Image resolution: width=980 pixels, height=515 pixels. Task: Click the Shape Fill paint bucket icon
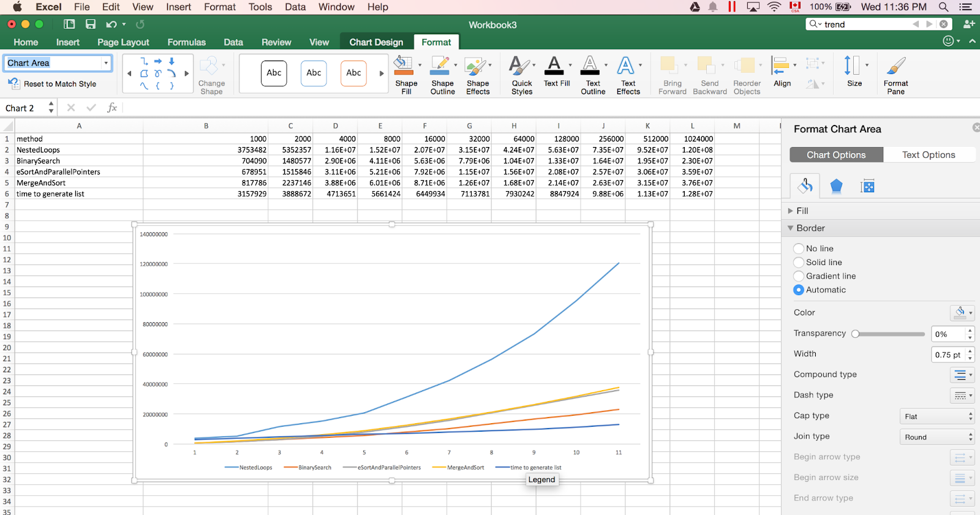pos(403,65)
